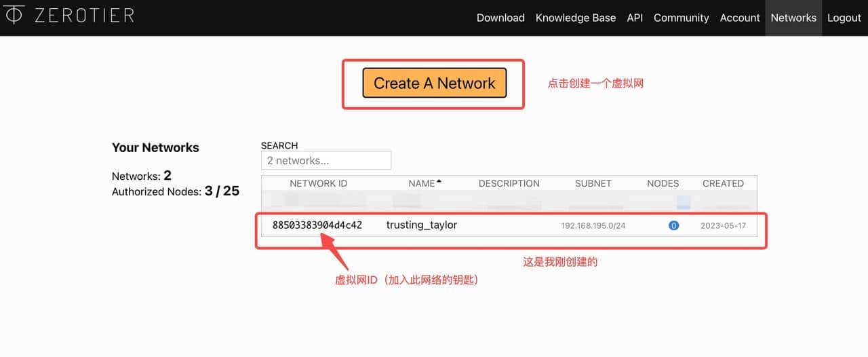Screen dimensions: 868x357
Task: Click the blue node count badge showing 0
Action: click(x=674, y=225)
